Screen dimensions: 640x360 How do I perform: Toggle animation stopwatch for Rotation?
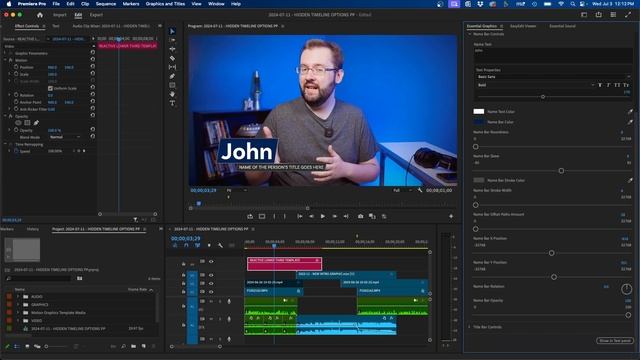point(16,95)
